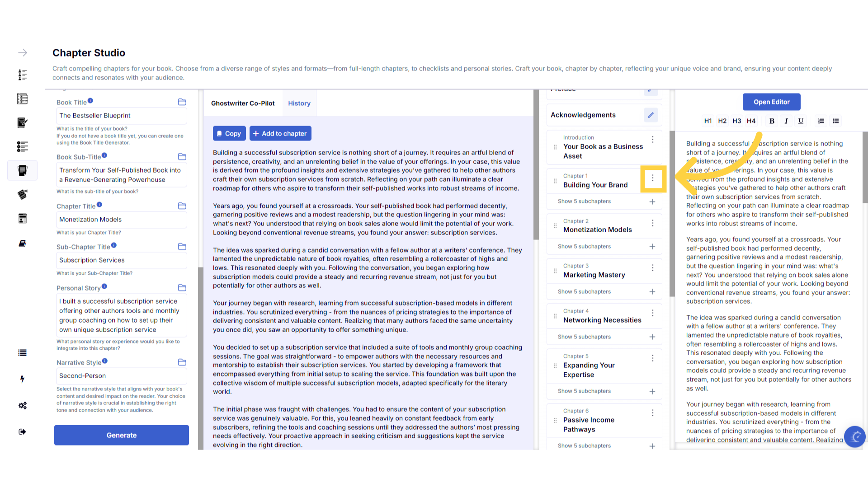This screenshot has width=868, height=488.
Task: Click the Chapter Title input field
Action: click(121, 220)
